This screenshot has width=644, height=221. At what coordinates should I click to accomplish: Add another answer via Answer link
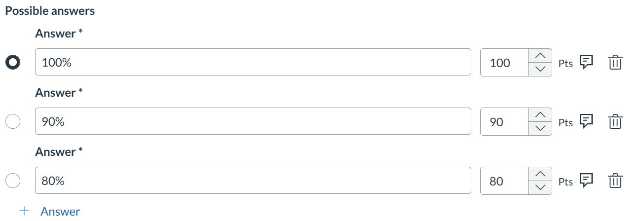point(60,211)
